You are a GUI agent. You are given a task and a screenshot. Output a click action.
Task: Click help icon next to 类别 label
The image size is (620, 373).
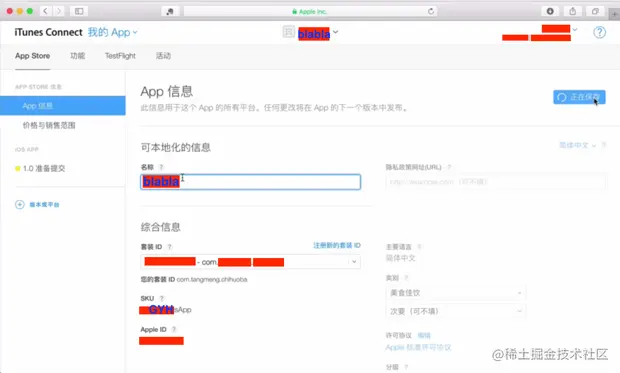[x=406, y=278]
